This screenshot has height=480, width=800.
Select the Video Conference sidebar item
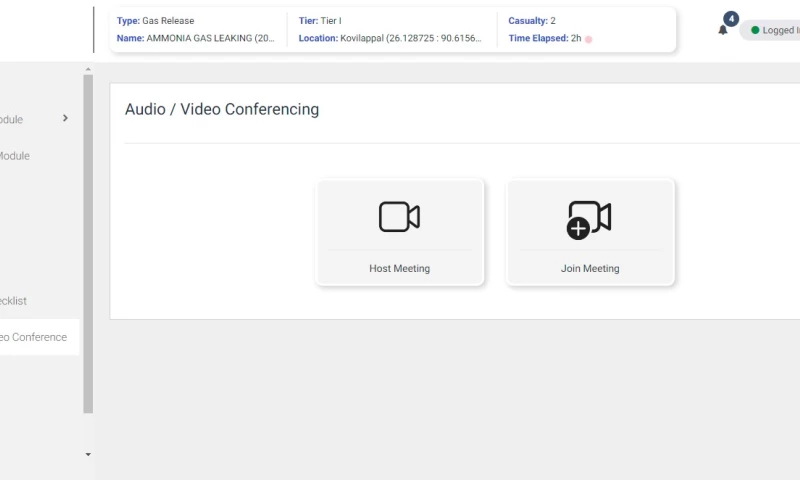click(34, 337)
